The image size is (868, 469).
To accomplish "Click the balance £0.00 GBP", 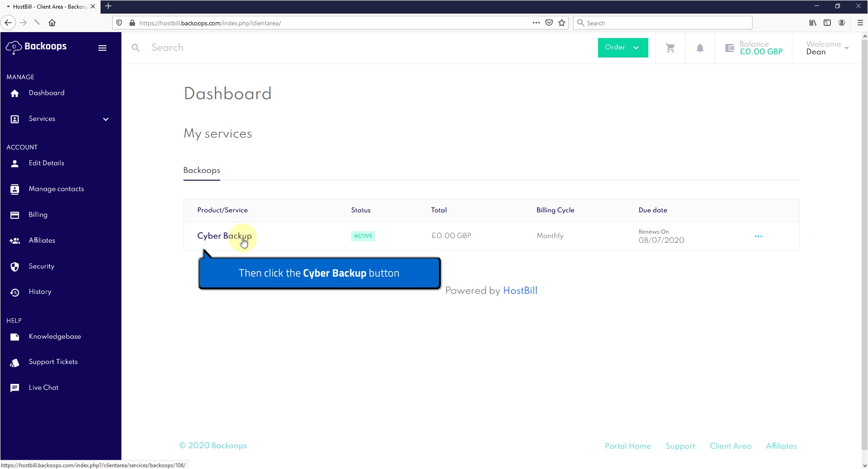I will point(761,52).
